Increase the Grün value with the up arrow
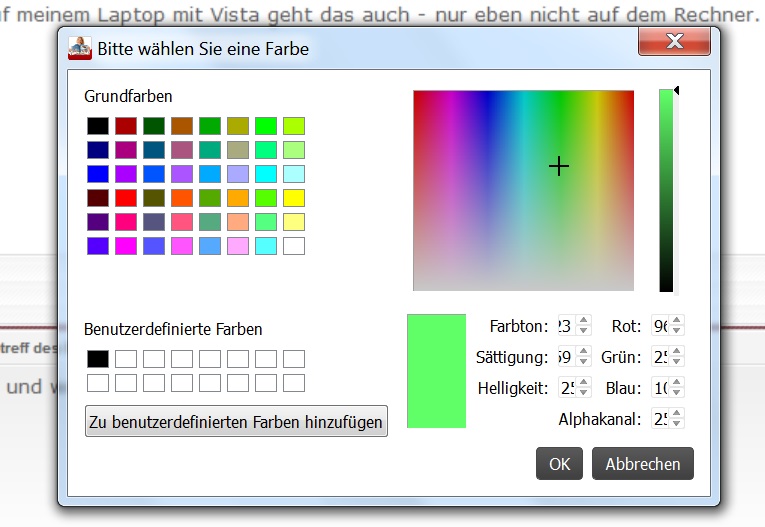 pyautogui.click(x=676, y=351)
